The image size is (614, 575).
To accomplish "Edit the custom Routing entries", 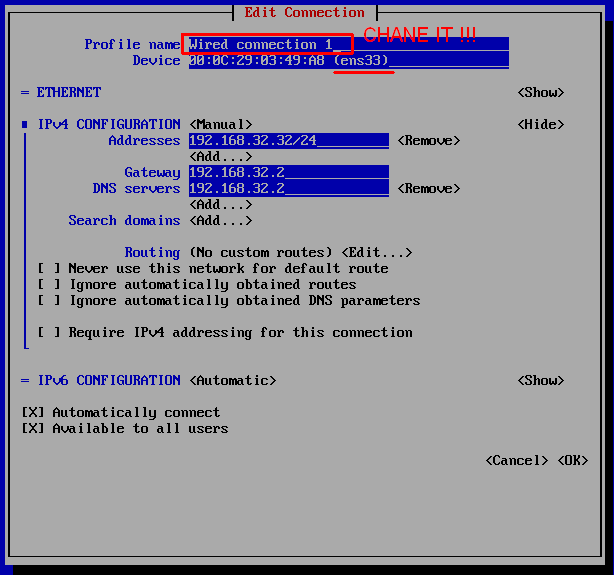I will [377, 253].
